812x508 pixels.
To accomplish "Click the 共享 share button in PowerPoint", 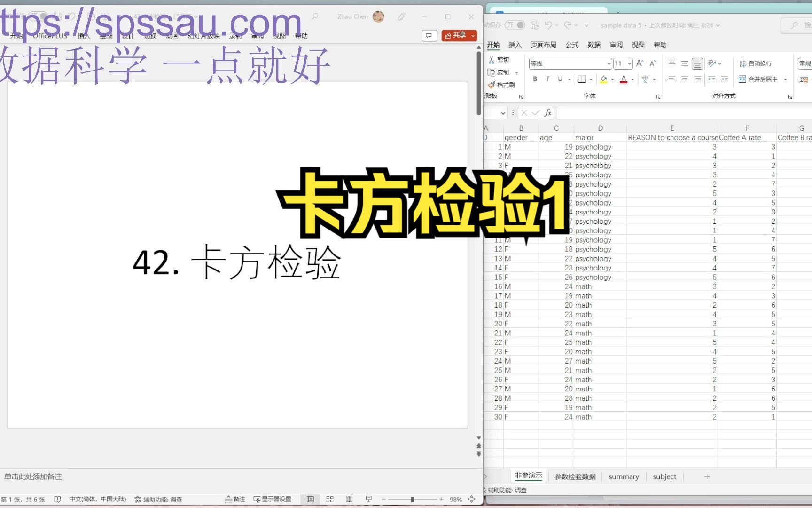I will click(x=459, y=35).
